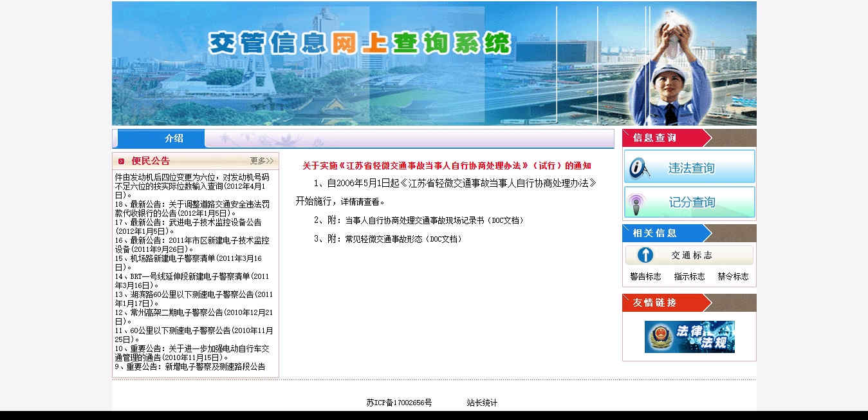Click the red chevron on 信息查询 header
The width and height of the screenshot is (868, 420).
[706, 137]
